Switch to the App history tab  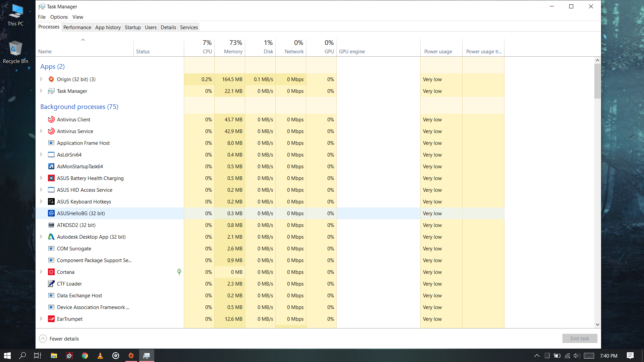click(x=108, y=27)
